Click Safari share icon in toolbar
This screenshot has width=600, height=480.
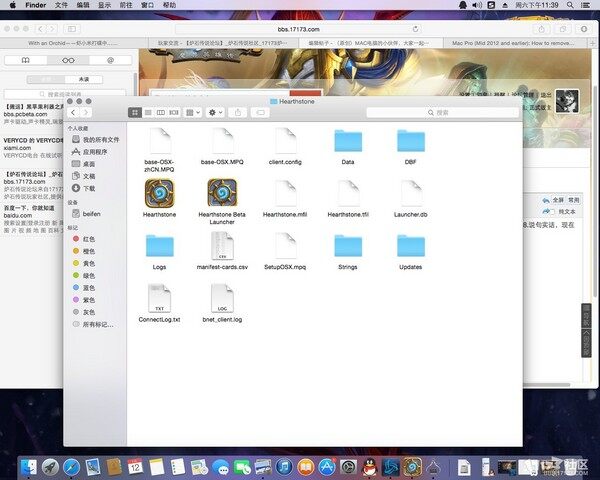tap(541, 29)
